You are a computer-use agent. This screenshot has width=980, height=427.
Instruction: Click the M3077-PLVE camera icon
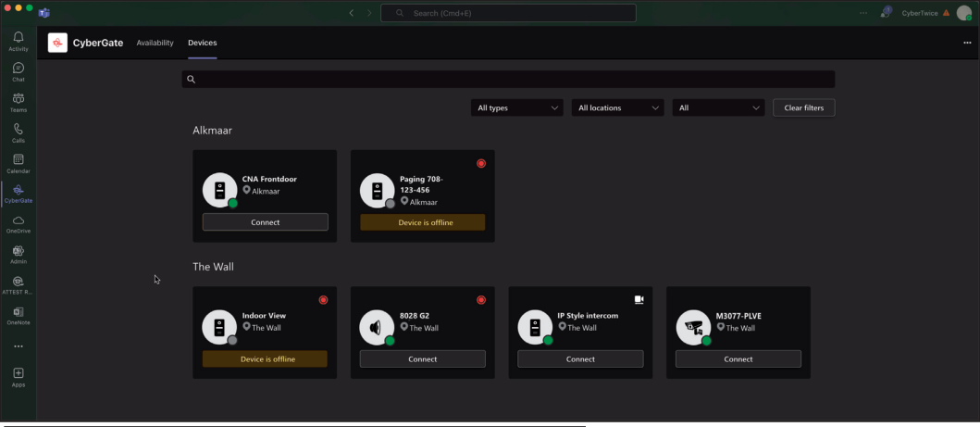[x=693, y=327]
